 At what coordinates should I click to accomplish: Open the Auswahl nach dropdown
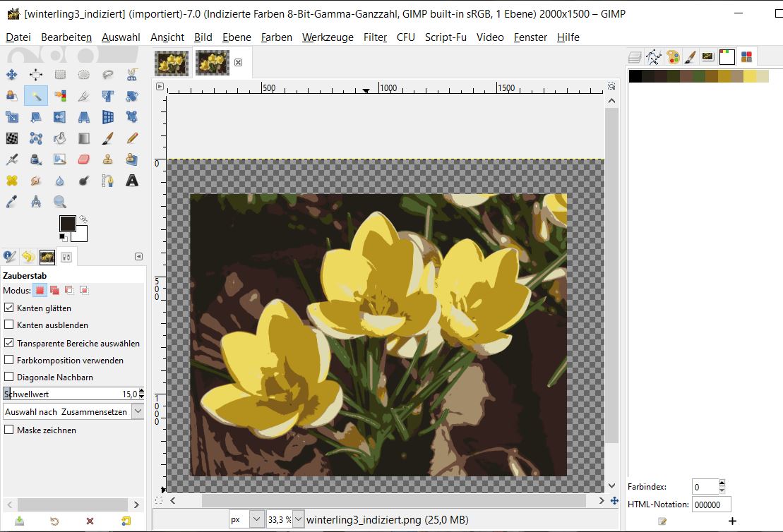click(x=138, y=411)
